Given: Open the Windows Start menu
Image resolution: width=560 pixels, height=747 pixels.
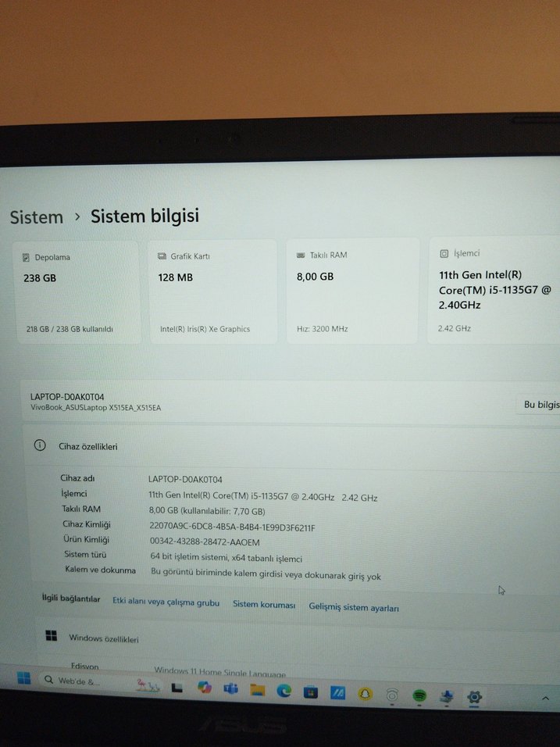Looking at the screenshot, I should pyautogui.click(x=23, y=678).
